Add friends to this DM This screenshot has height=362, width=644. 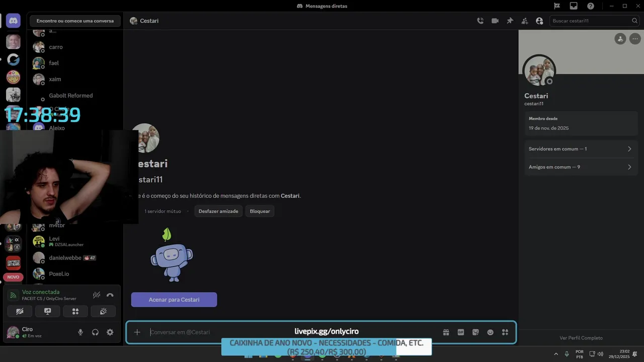click(525, 21)
